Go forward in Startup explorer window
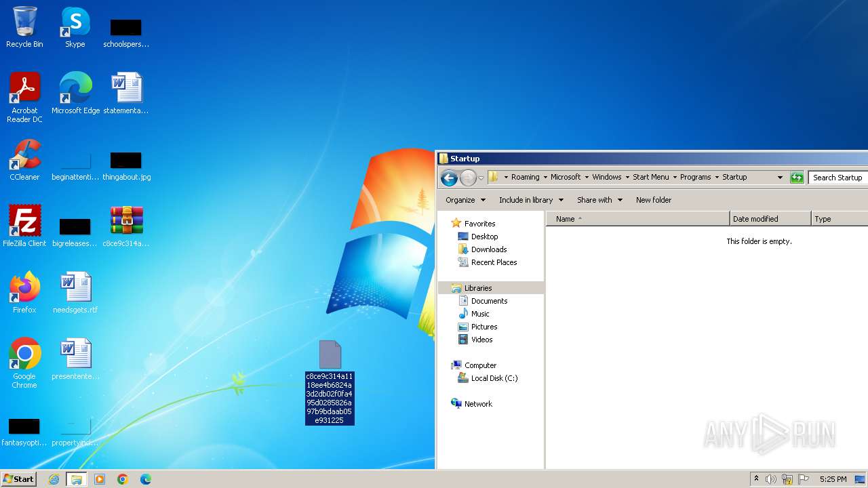Image resolution: width=868 pixels, height=488 pixels. 468,178
